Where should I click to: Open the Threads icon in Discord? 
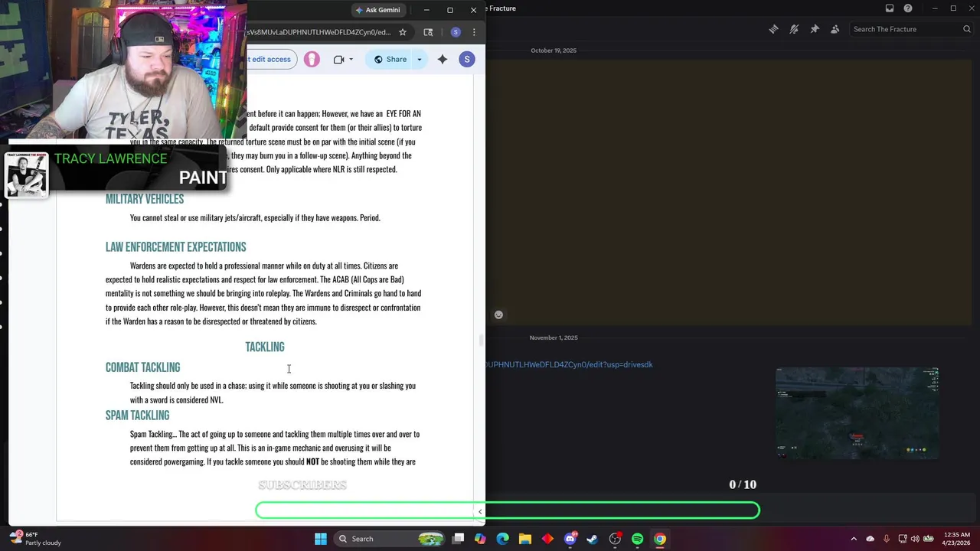click(774, 29)
